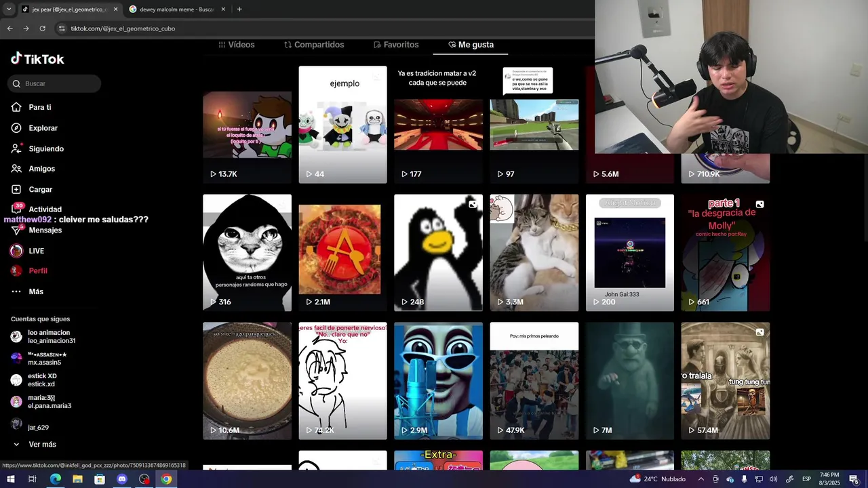Image resolution: width=868 pixels, height=488 pixels.
Task: Open el.pana.maria3 account
Action: click(x=41, y=402)
